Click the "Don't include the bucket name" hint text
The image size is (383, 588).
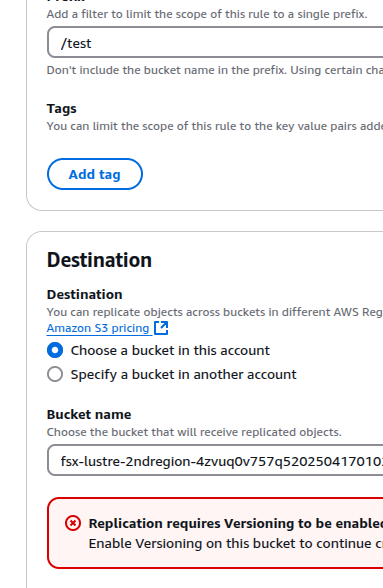click(215, 70)
